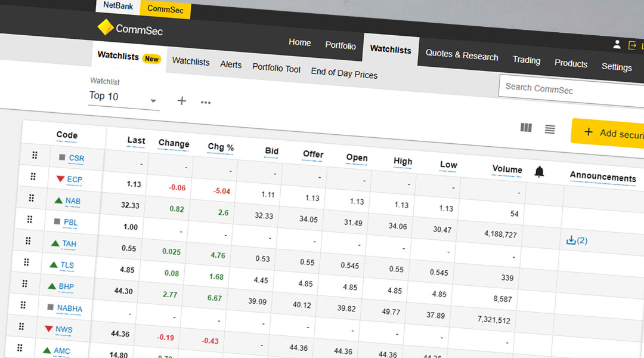
Task: Grab the NWS row drag handle
Action: 21,326
